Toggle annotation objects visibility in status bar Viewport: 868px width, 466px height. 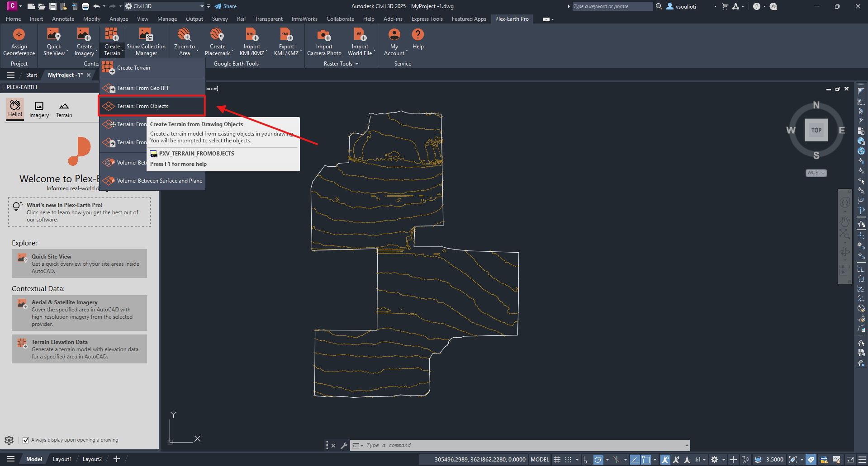click(x=665, y=460)
